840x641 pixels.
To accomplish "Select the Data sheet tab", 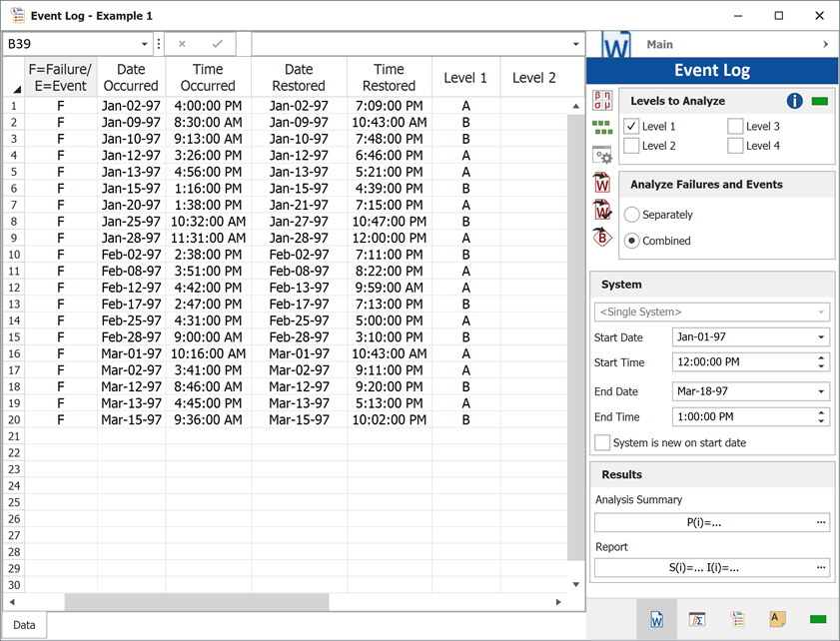I will (25, 625).
